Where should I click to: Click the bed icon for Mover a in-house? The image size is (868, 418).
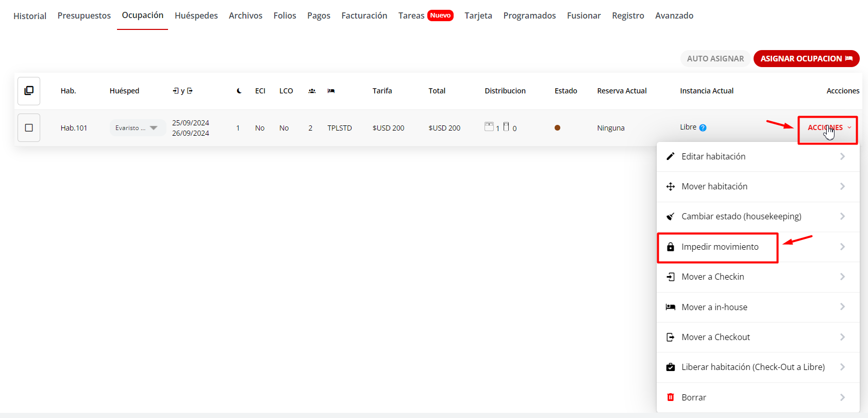(x=671, y=307)
